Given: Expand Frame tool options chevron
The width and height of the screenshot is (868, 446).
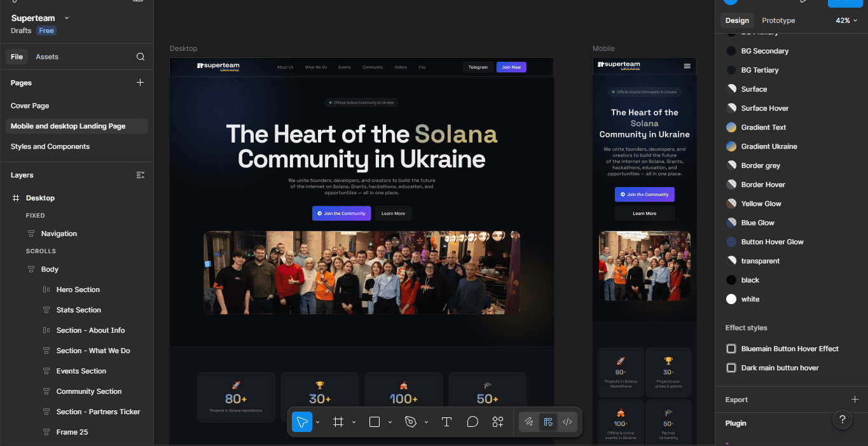Looking at the screenshot, I should pyautogui.click(x=354, y=422).
